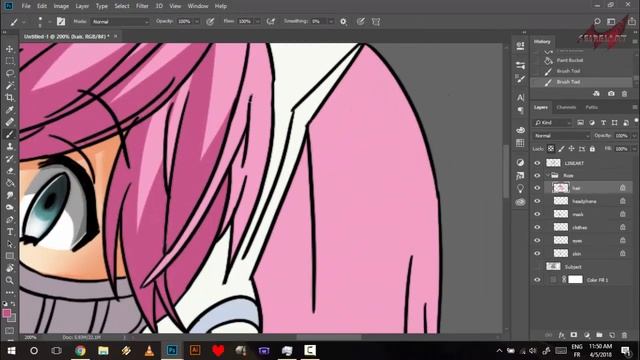This screenshot has width=640, height=360.
Task: Open Illustrator from the taskbar
Action: [195, 350]
